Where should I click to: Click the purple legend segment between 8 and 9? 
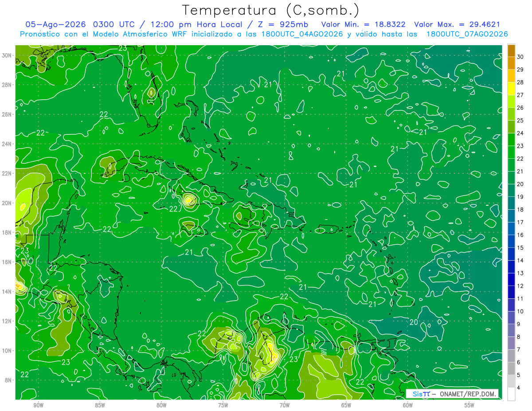pos(511,343)
